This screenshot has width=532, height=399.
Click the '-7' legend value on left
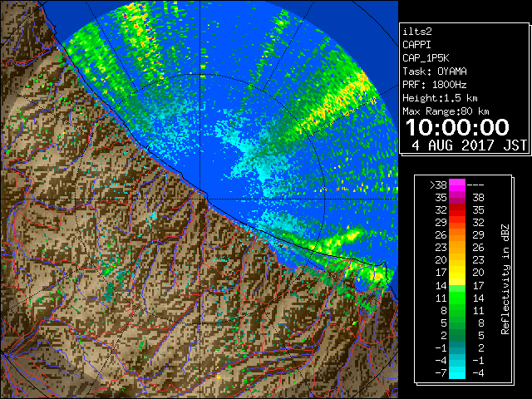point(441,372)
